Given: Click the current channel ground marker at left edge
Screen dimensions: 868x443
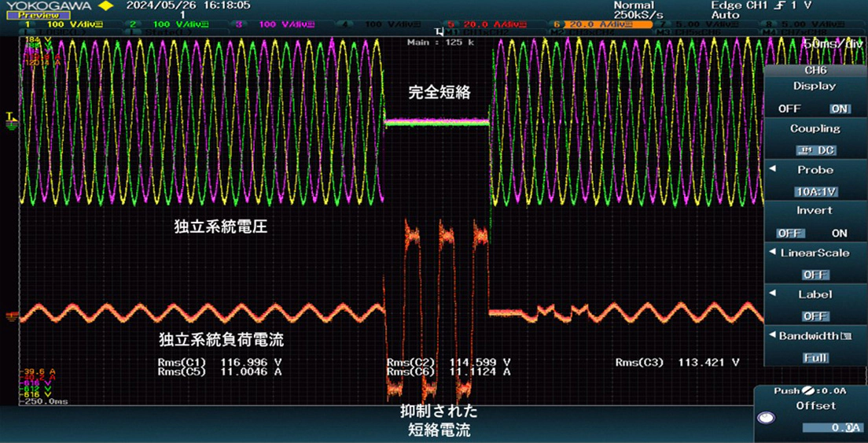Looking at the screenshot, I should tap(12, 317).
